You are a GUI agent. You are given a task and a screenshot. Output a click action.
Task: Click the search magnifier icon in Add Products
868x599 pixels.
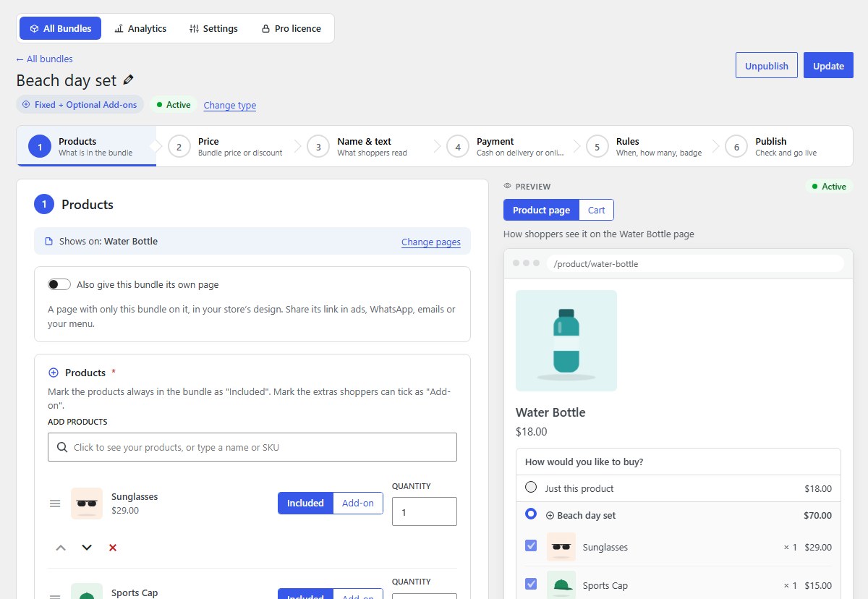click(62, 447)
